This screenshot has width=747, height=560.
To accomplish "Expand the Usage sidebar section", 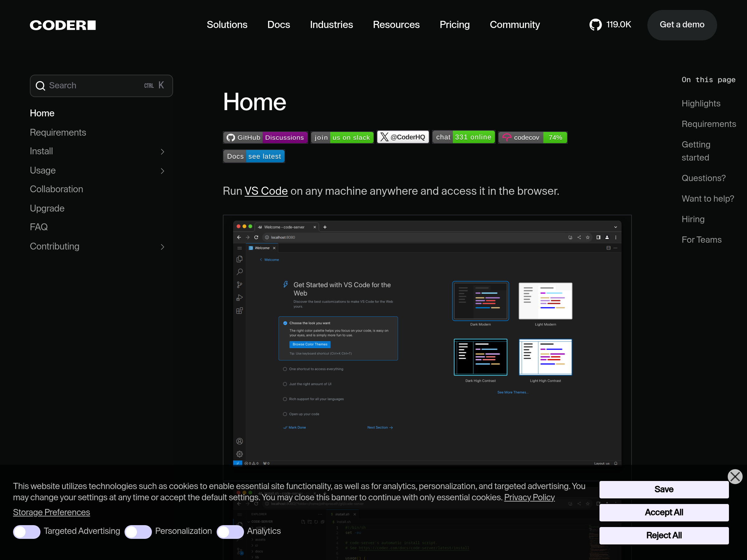I will click(x=162, y=171).
